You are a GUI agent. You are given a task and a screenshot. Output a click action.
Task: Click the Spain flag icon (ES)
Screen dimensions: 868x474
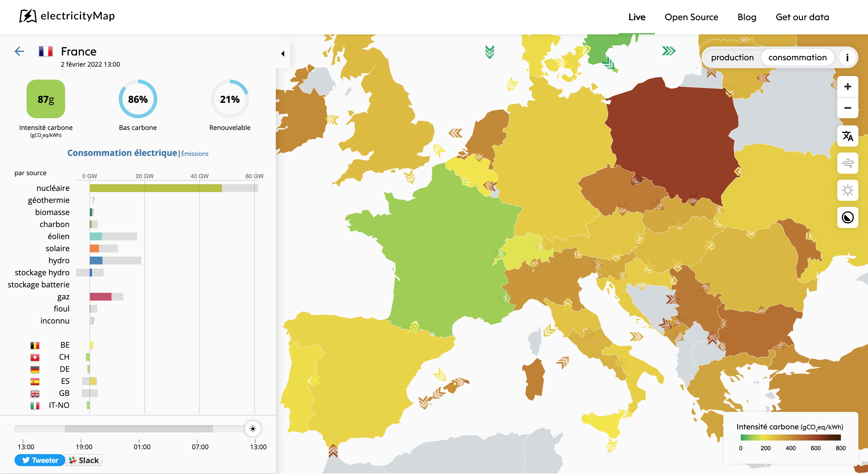(35, 381)
